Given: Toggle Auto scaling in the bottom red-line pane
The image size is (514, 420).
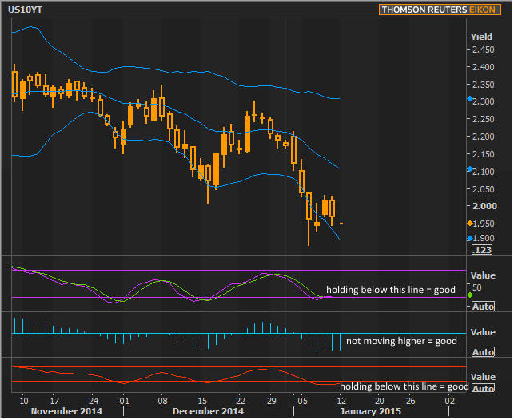Looking at the screenshot, I should tap(483, 388).
